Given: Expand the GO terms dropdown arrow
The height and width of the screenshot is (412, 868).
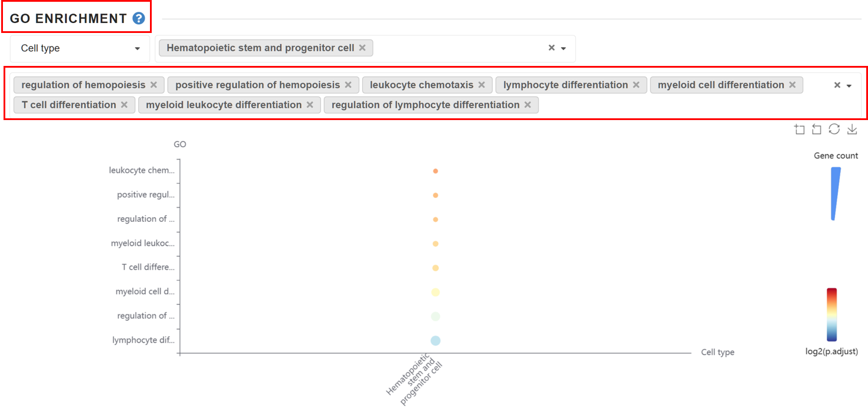Looking at the screenshot, I should (849, 85).
